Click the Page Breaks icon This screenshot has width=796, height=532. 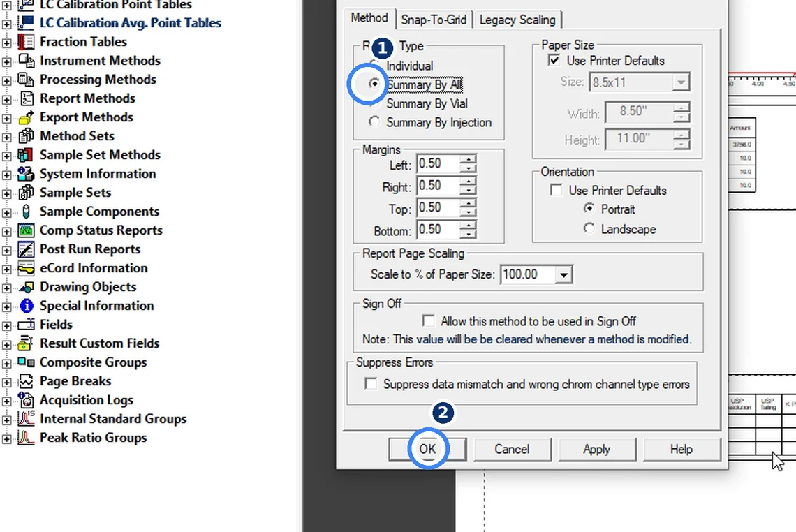tap(26, 381)
